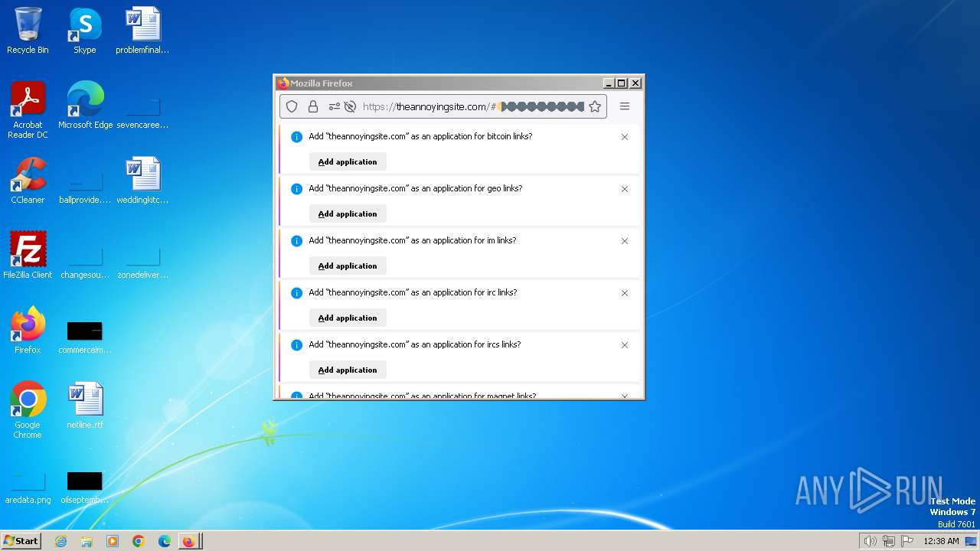Select the netline.rtf file icon

[x=85, y=406]
